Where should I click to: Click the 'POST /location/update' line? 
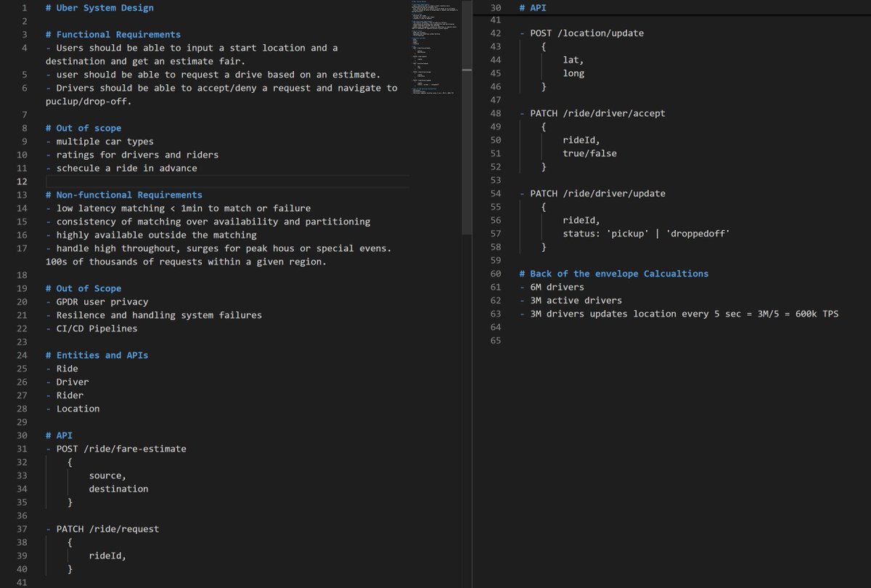coord(581,33)
